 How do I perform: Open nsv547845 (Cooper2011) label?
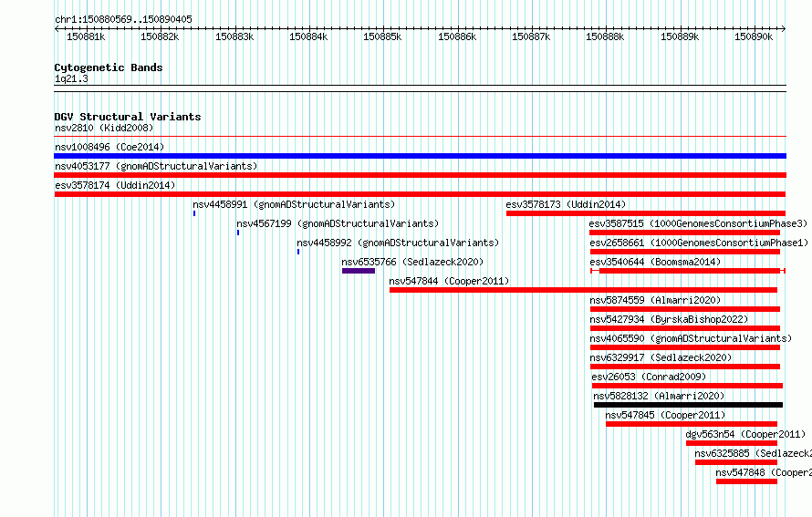point(665,415)
